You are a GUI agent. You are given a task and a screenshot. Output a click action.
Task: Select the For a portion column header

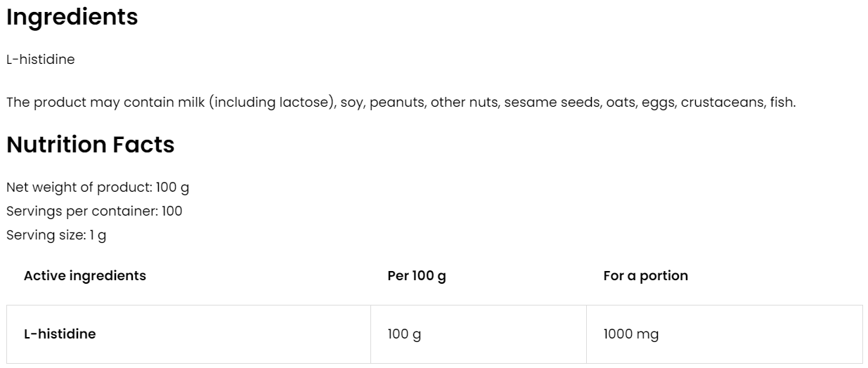(645, 276)
